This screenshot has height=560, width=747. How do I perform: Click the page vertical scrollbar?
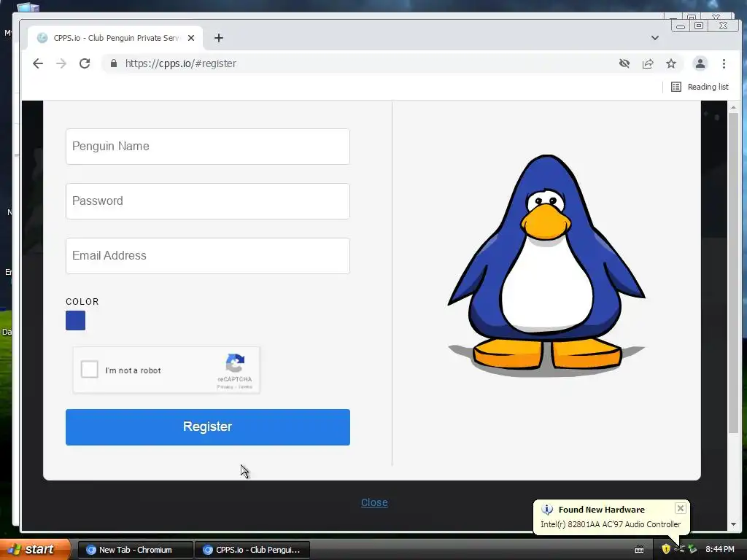[733, 271]
